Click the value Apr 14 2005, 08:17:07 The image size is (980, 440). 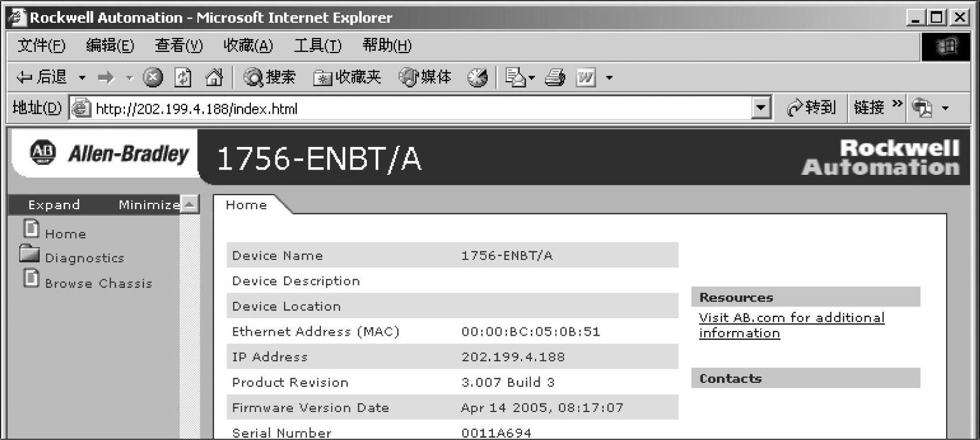click(542, 408)
